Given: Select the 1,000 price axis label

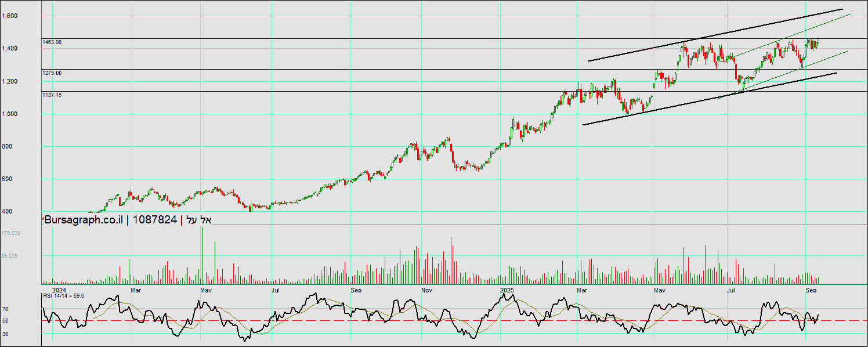Looking at the screenshot, I should pyautogui.click(x=10, y=114).
